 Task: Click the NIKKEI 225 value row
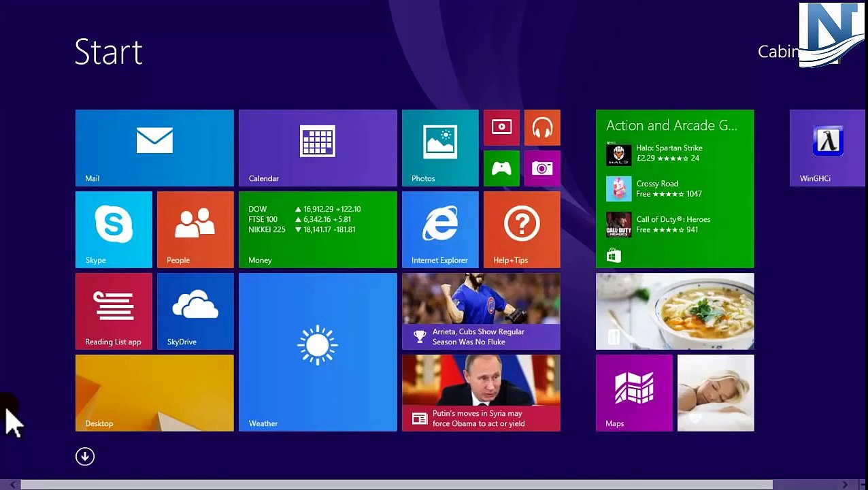point(302,229)
